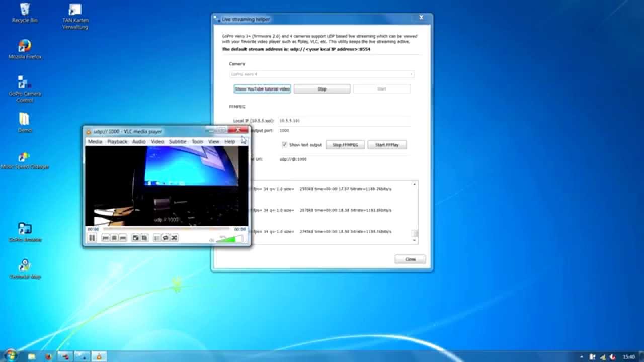Open VLC extended settings button
The width and height of the screenshot is (644, 362).
[144, 238]
